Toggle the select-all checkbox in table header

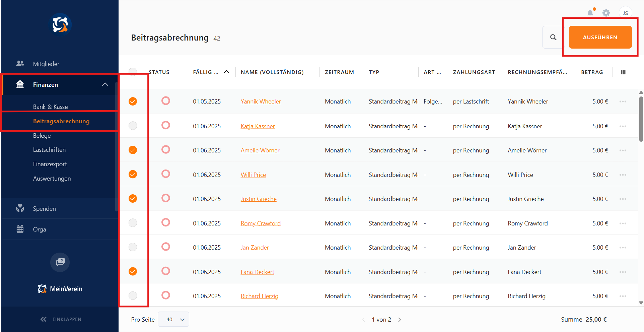133,71
